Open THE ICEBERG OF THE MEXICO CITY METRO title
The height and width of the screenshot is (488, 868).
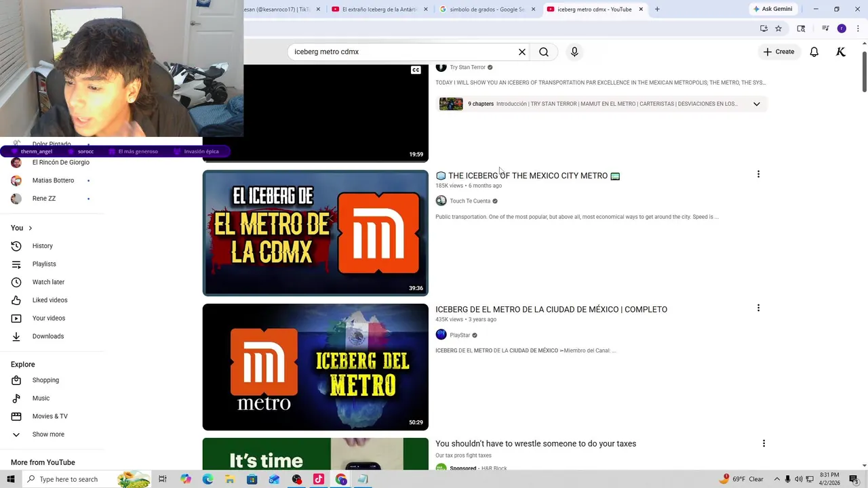528,176
